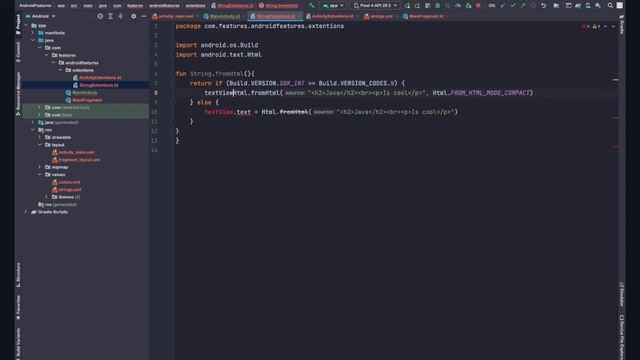Open strings.xml in values folder

[x=69, y=189]
